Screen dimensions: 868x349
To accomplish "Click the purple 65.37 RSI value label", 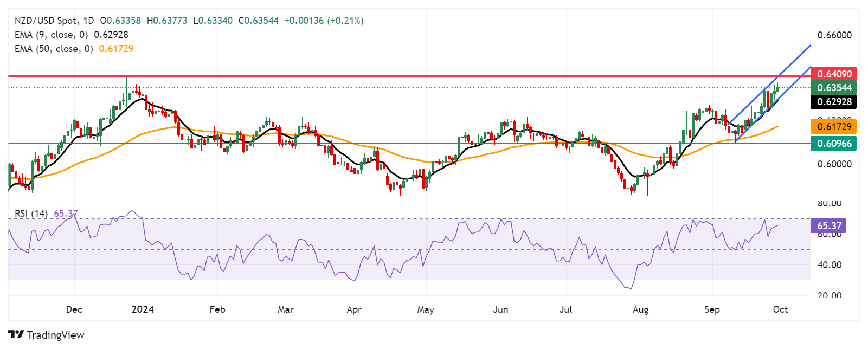I will click(x=829, y=225).
